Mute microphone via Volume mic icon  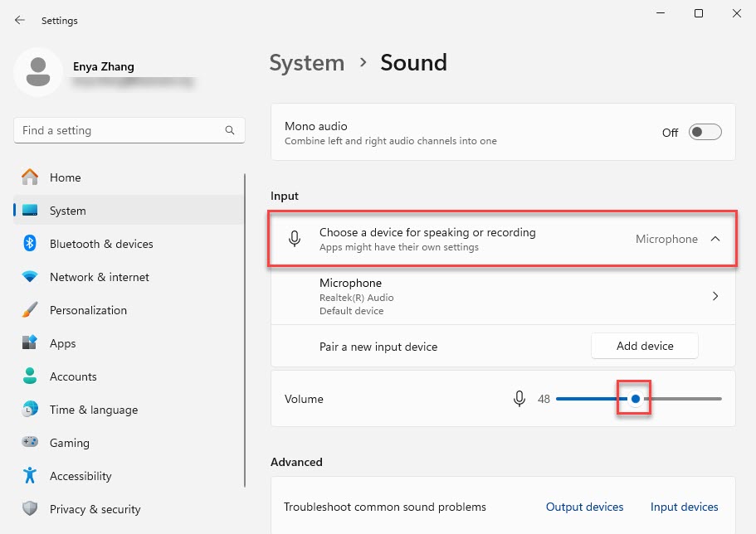[x=519, y=399]
